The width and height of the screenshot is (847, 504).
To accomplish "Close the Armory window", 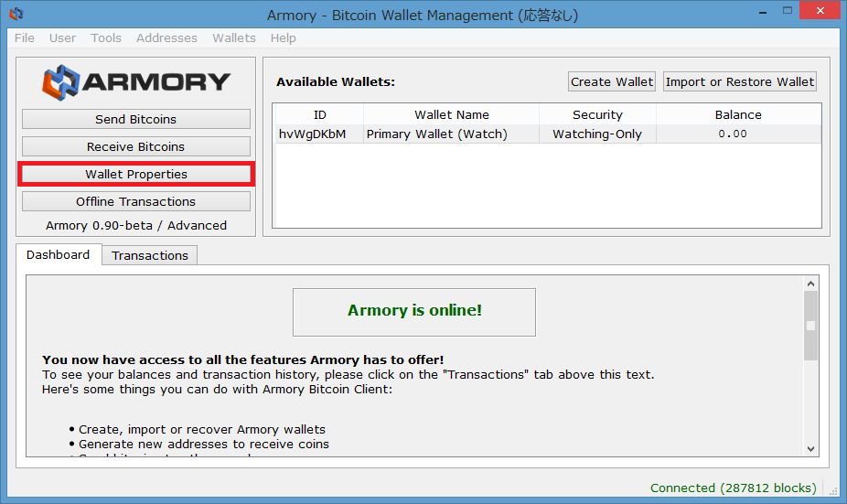I will point(820,11).
